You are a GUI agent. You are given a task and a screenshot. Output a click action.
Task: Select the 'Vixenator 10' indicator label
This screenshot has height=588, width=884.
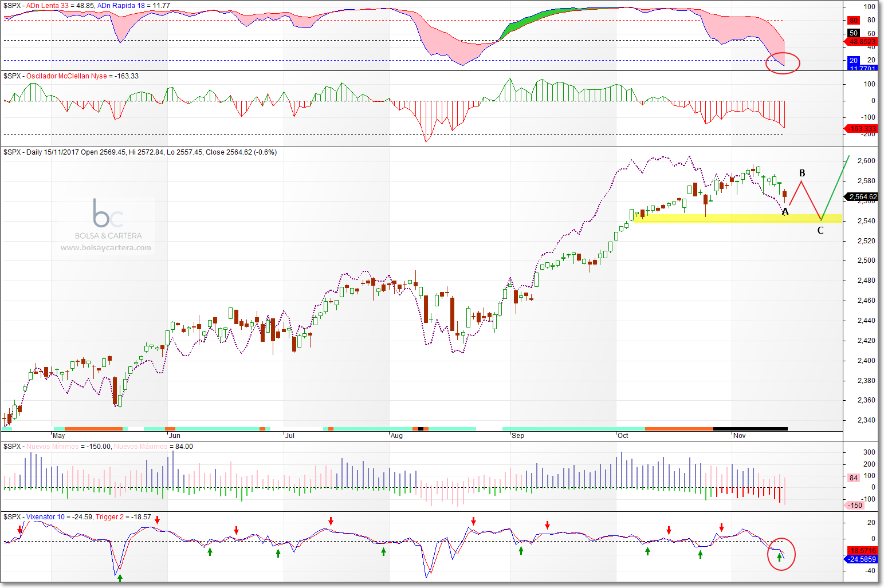(x=45, y=516)
